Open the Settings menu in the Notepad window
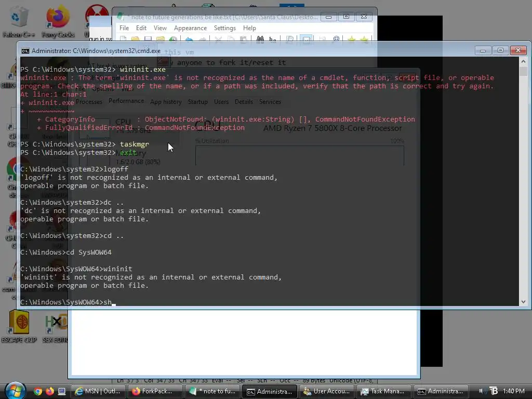 pos(224,28)
